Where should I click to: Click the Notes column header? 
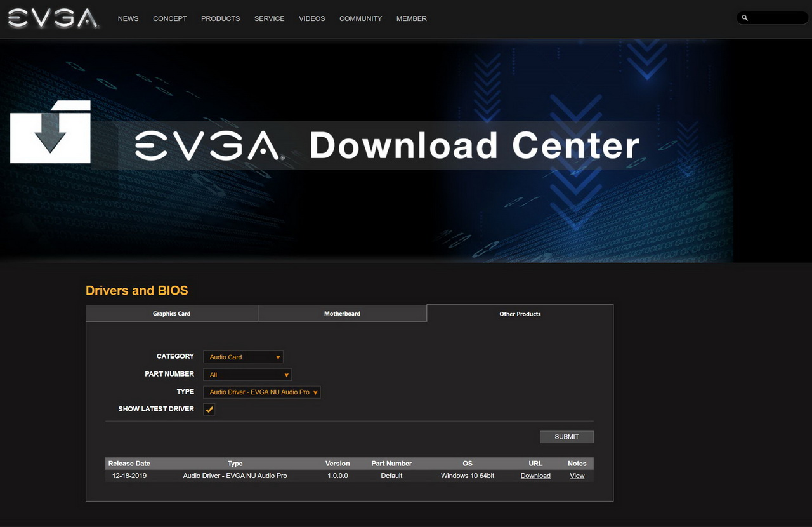pos(577,464)
